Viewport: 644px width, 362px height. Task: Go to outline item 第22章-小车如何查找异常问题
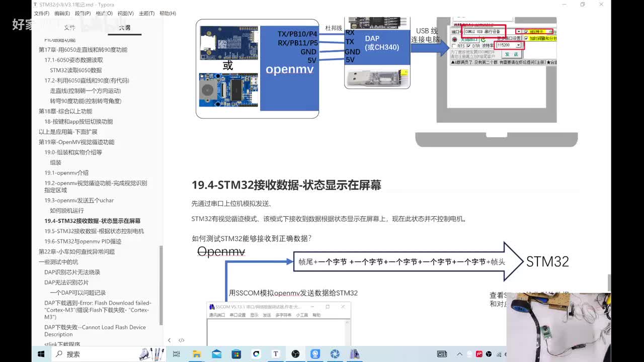(76, 251)
